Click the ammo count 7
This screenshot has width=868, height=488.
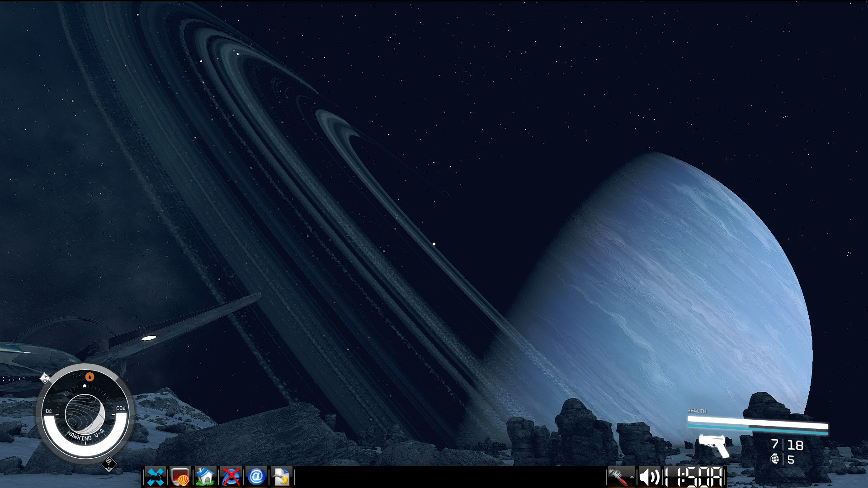(775, 445)
